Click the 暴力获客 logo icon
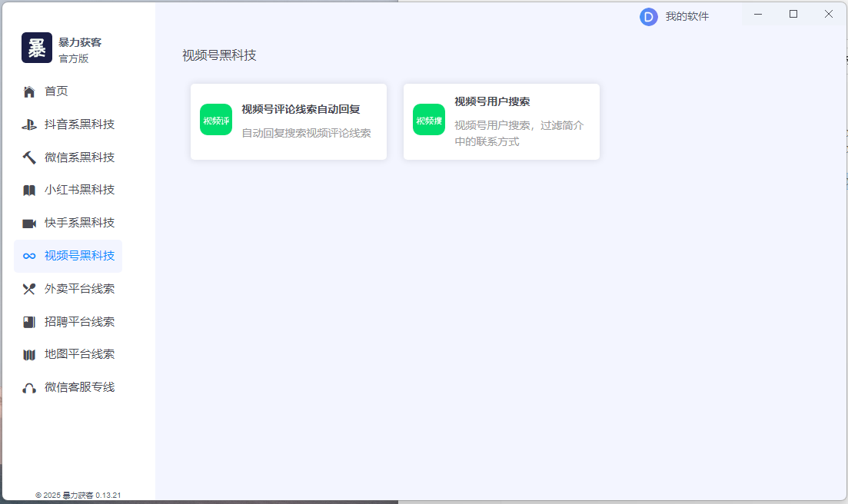848x504 pixels. click(37, 48)
